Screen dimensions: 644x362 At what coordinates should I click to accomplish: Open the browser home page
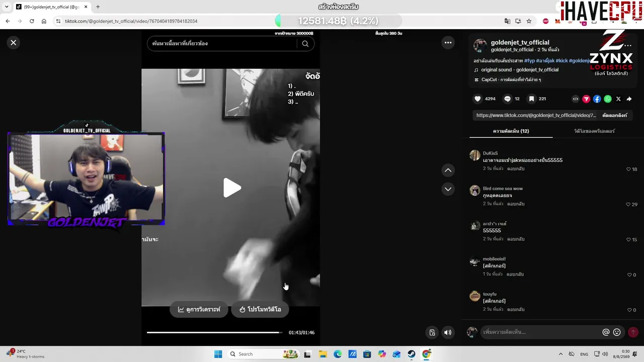click(x=44, y=21)
